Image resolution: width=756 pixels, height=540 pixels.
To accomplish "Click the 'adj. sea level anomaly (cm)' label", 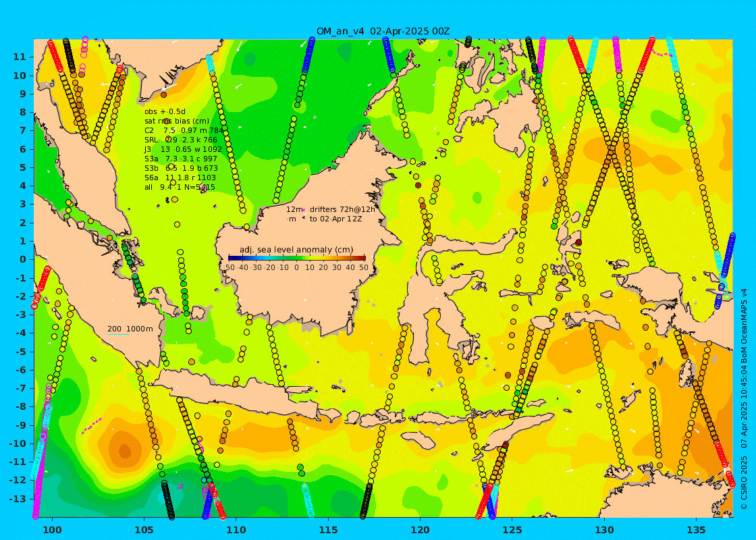I will point(296,250).
